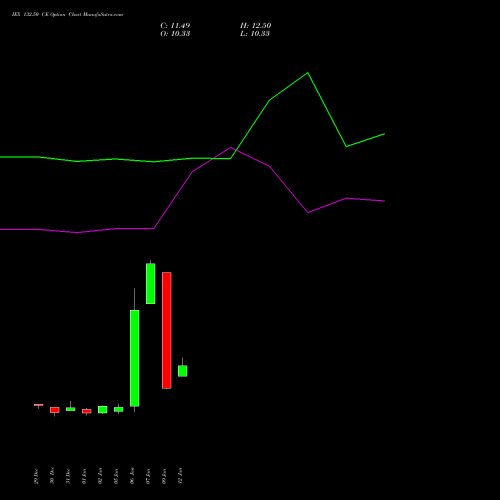
Task: Click the tiny red candle for 29 Dec
Action: coord(39,405)
